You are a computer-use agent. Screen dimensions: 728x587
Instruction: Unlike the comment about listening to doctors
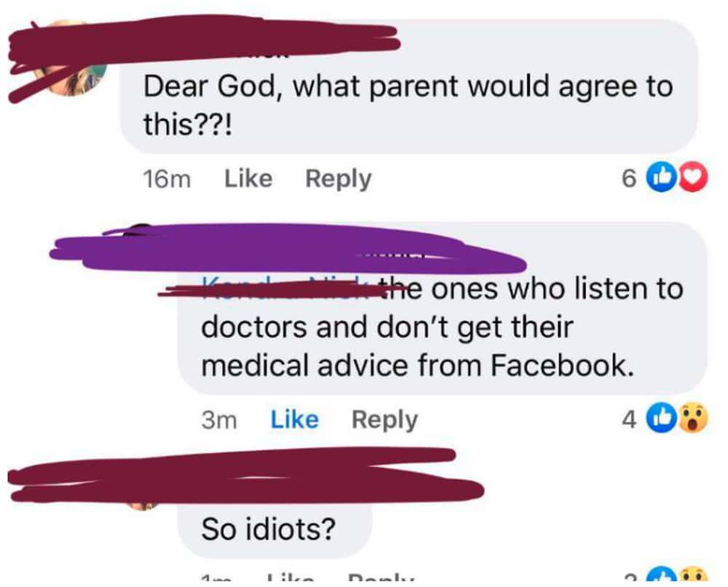coord(294,420)
